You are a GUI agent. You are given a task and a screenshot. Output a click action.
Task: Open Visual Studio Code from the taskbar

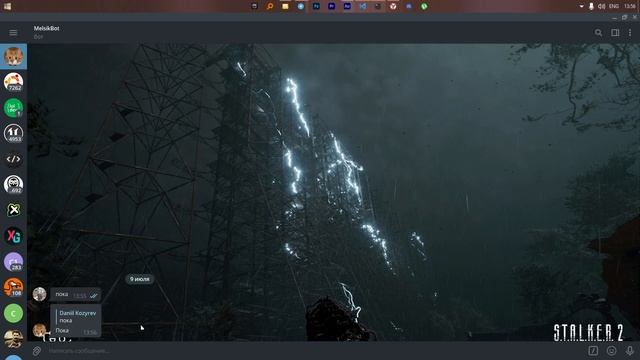click(x=362, y=6)
